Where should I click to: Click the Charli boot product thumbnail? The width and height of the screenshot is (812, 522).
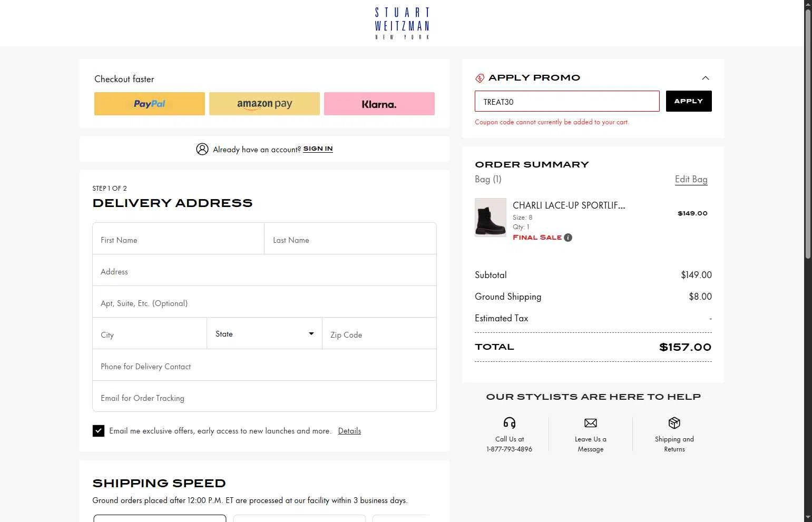[x=491, y=218]
